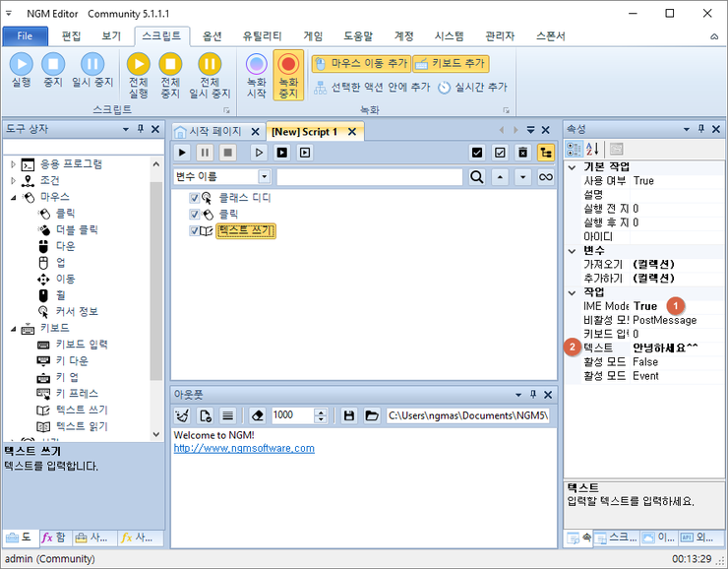Select 더블 클릭 in toolbox
This screenshot has height=569, width=728.
pyautogui.click(x=68, y=230)
